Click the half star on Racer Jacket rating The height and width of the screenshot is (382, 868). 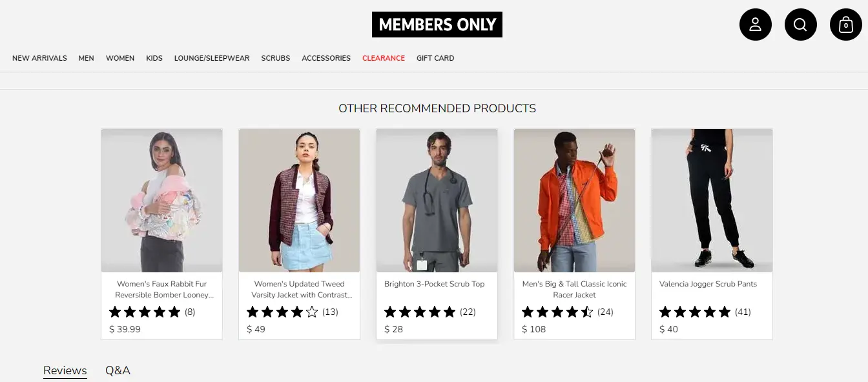tap(587, 312)
